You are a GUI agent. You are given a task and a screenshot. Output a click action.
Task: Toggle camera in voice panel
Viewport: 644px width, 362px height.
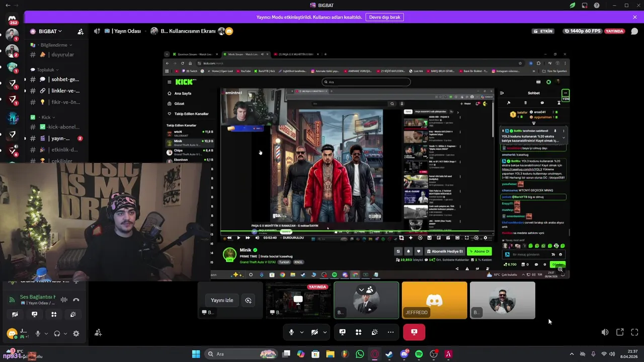point(15,314)
